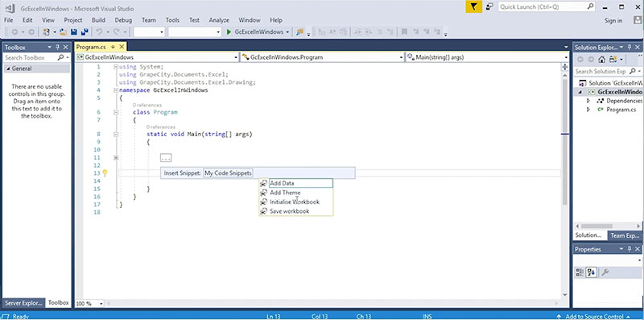Pin the Toolbox panel
Screen dimensions: 644x320
point(57,48)
